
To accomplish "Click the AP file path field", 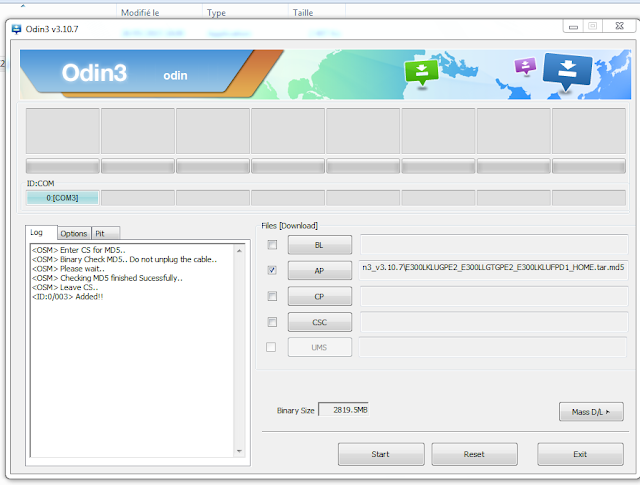I will 493,270.
